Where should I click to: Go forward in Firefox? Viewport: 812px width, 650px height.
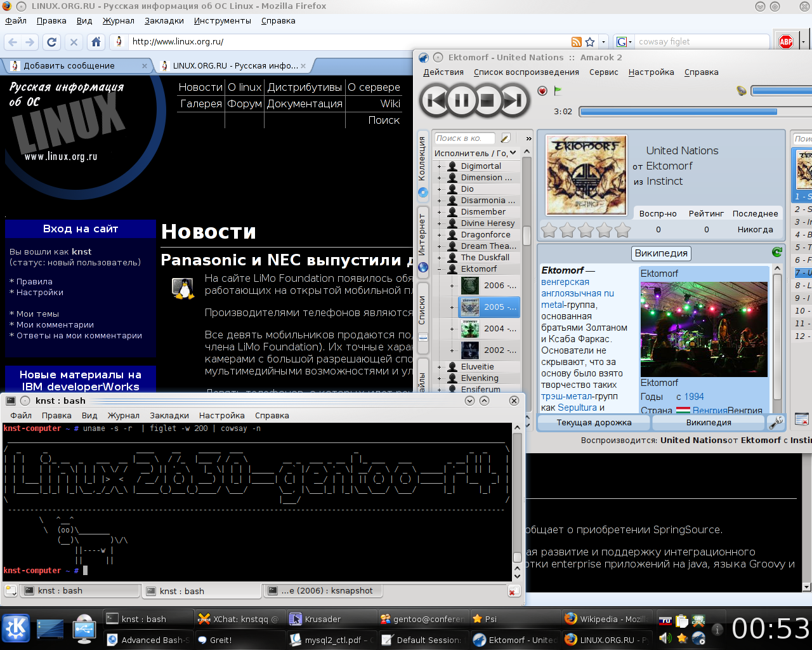point(30,42)
